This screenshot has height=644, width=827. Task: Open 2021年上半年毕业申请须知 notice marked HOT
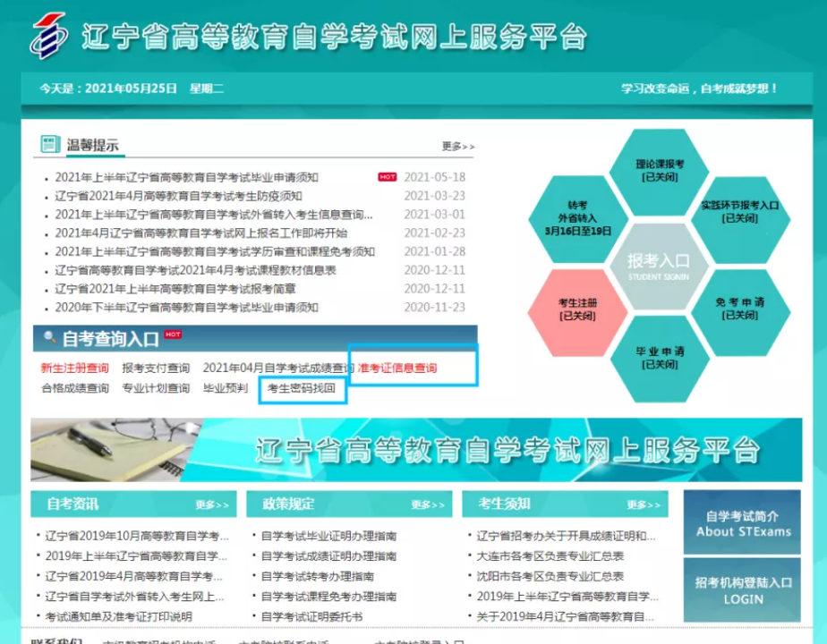pyautogui.click(x=187, y=178)
